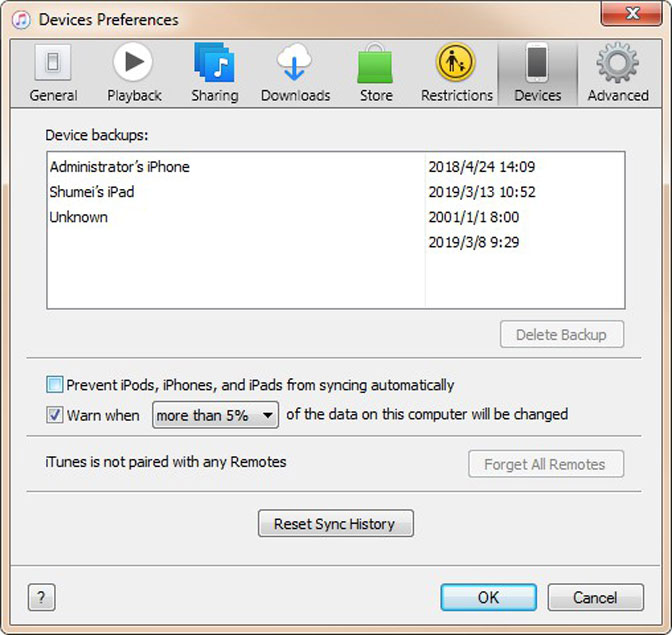
Task: Open the Restrictions preferences tab
Action: click(456, 73)
